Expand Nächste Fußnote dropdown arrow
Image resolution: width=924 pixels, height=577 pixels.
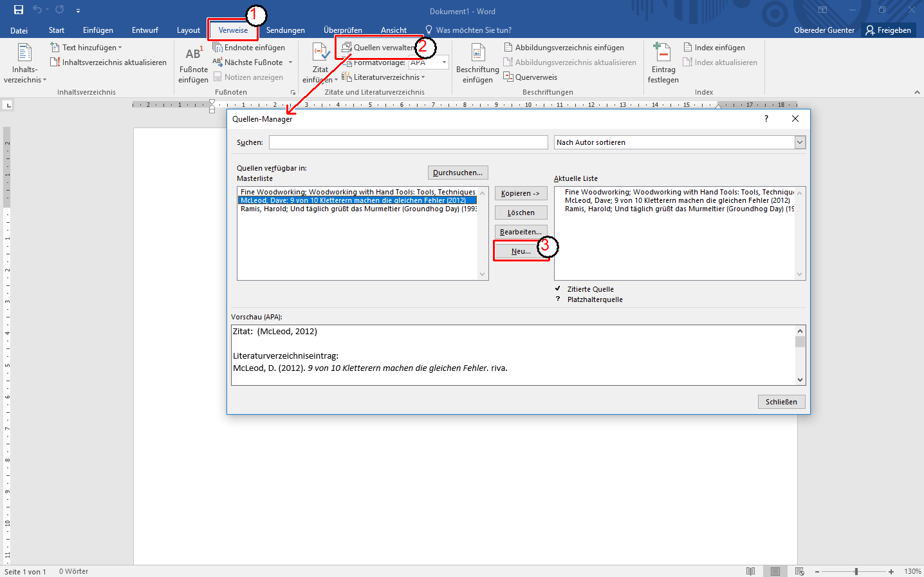click(x=290, y=62)
